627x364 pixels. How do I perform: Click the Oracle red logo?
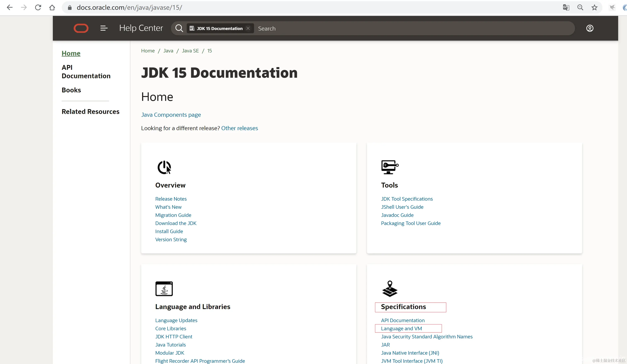tap(81, 28)
